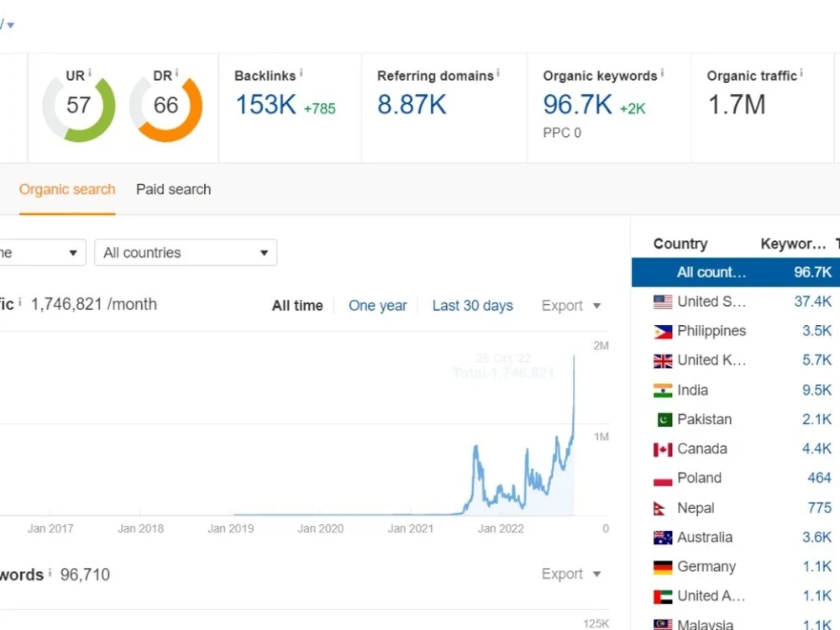Select the India country name
Screen dimensions: 840x630
693,390
